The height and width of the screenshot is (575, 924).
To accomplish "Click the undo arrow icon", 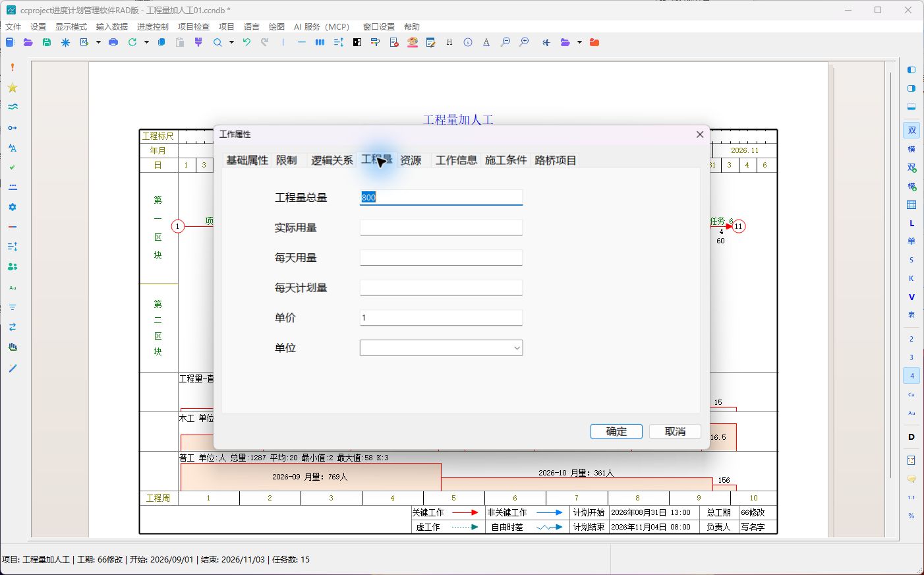I will (246, 42).
